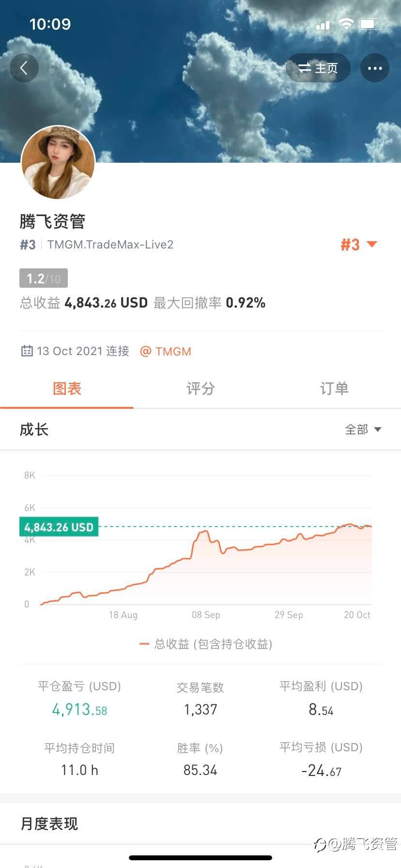
Task: Tap the back arrow button
Action: 24,68
